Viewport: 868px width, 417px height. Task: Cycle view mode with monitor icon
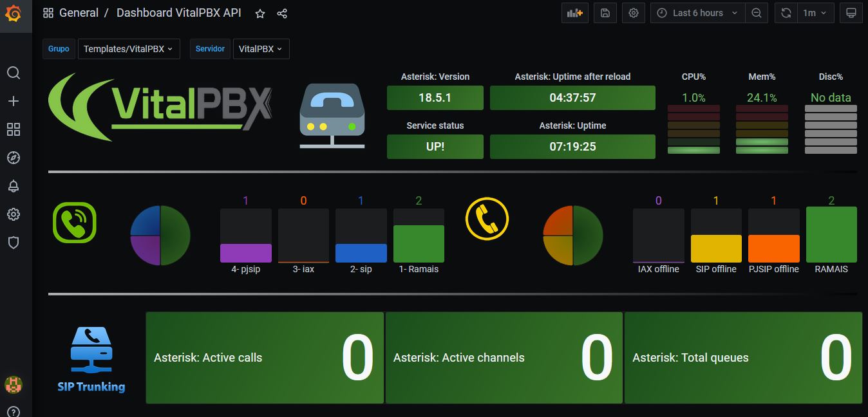tap(851, 13)
